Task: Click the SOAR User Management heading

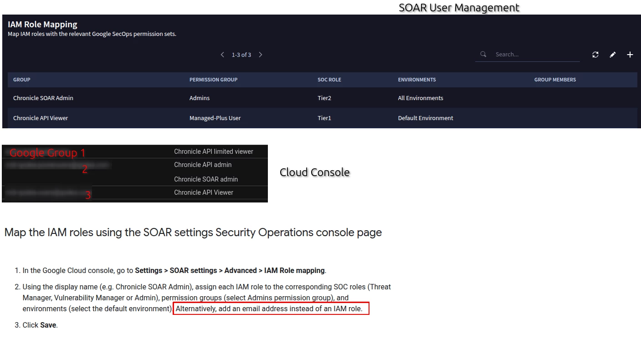Action: tap(459, 8)
